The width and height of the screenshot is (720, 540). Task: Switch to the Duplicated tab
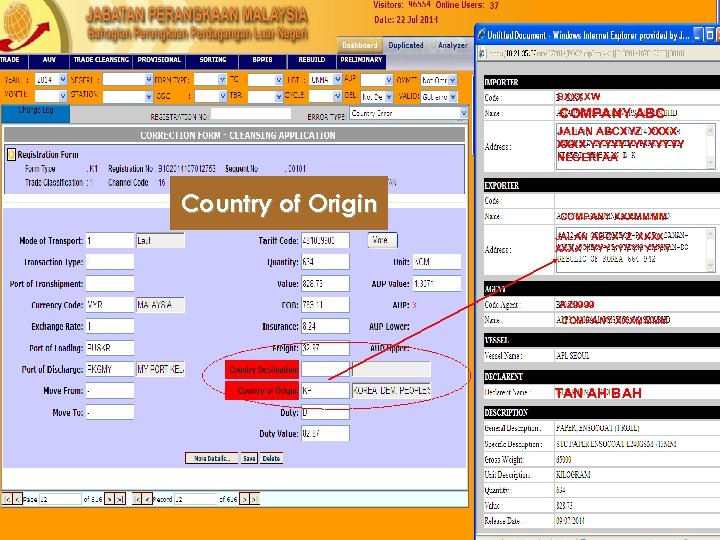coord(406,45)
